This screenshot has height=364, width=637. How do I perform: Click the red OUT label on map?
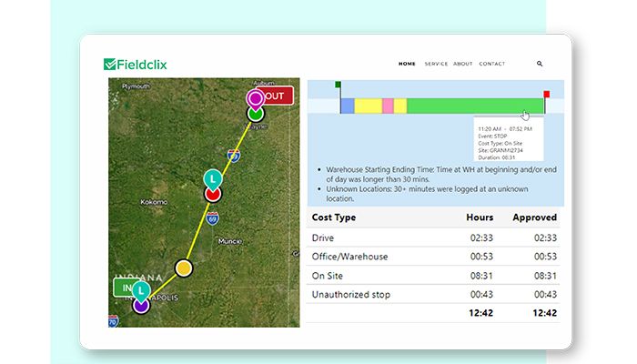pyautogui.click(x=278, y=96)
